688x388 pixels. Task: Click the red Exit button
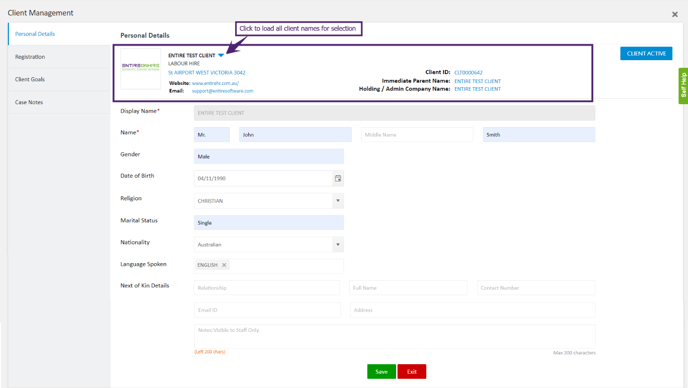[412, 372]
